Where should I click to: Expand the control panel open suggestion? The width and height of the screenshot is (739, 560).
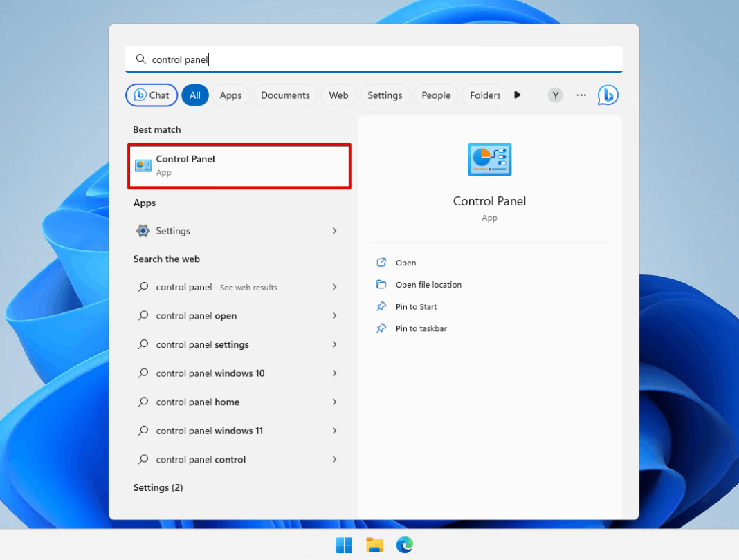click(334, 316)
